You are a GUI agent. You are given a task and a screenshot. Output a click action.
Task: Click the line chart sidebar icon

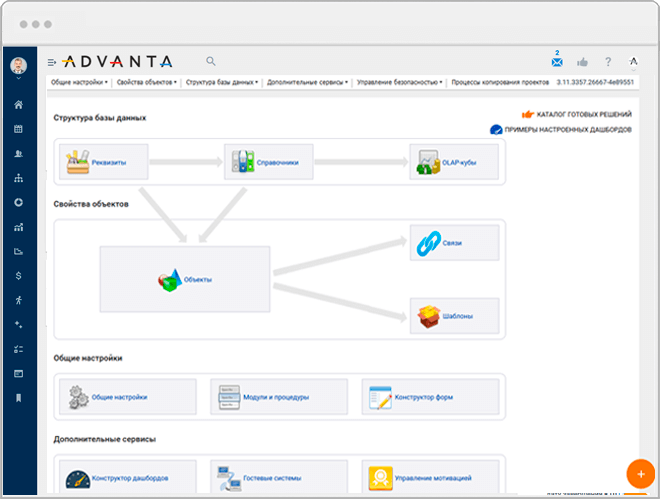tap(18, 252)
